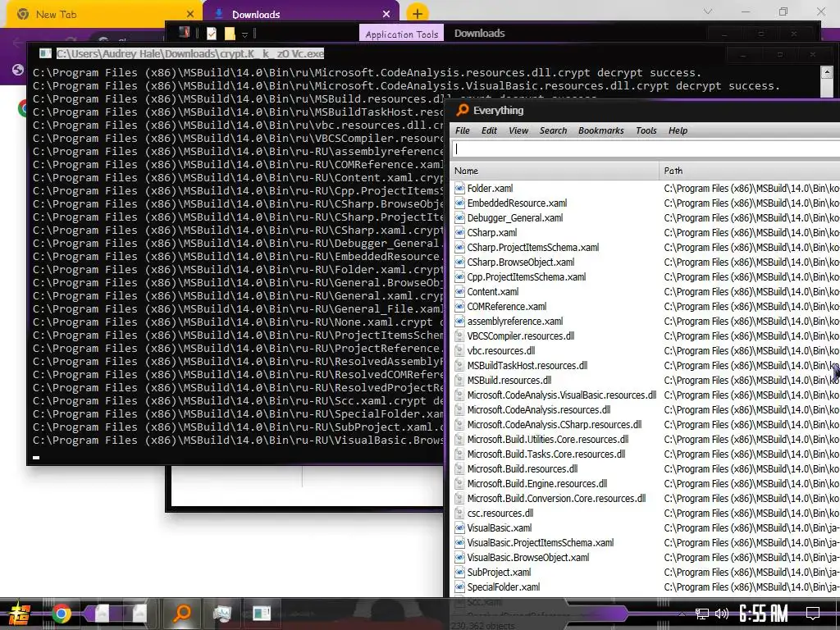The width and height of the screenshot is (840, 630).
Task: Open the network status tray icon
Action: tap(701, 614)
